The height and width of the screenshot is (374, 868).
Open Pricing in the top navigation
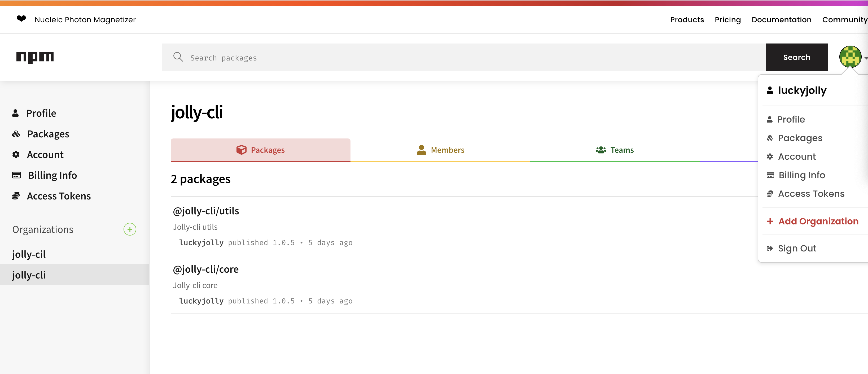pyautogui.click(x=727, y=20)
